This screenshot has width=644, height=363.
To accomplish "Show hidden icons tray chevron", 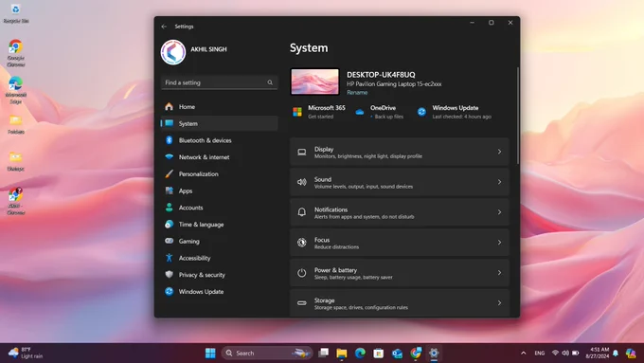I will (x=523, y=353).
